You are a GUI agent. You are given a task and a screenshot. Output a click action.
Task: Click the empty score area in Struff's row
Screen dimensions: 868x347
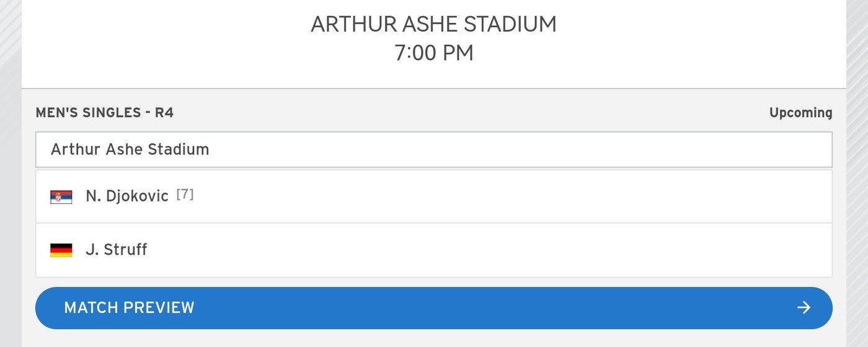490,250
